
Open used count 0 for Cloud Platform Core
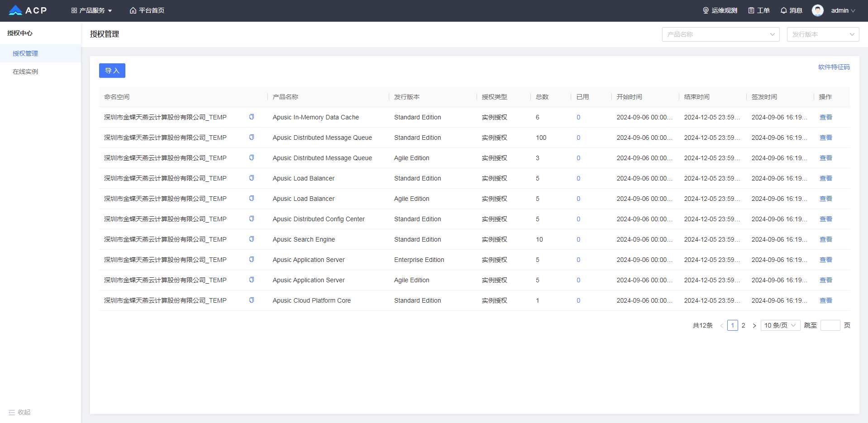[578, 300]
